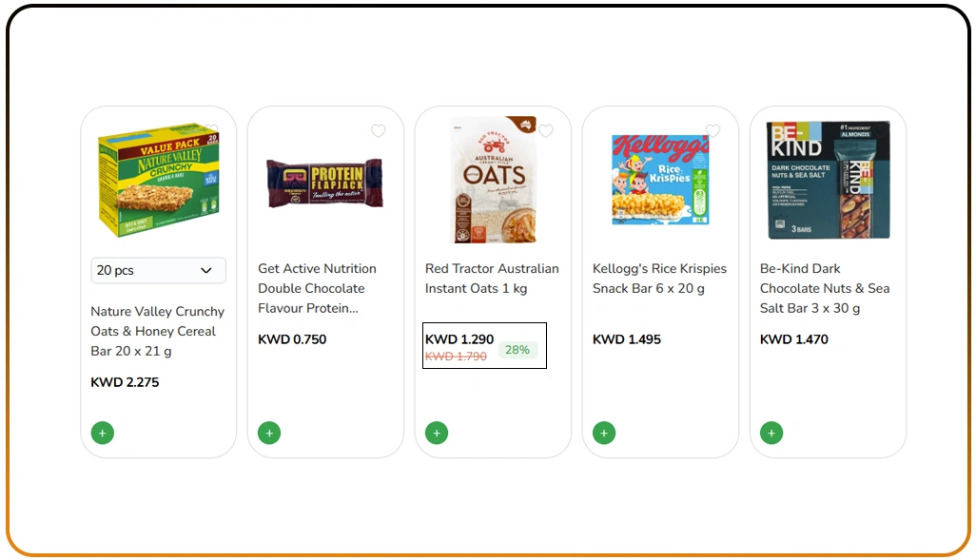Viewport: 976px width, 560px height.
Task: Toggle favorite on the Red Tractor Oats card
Action: coord(546,130)
